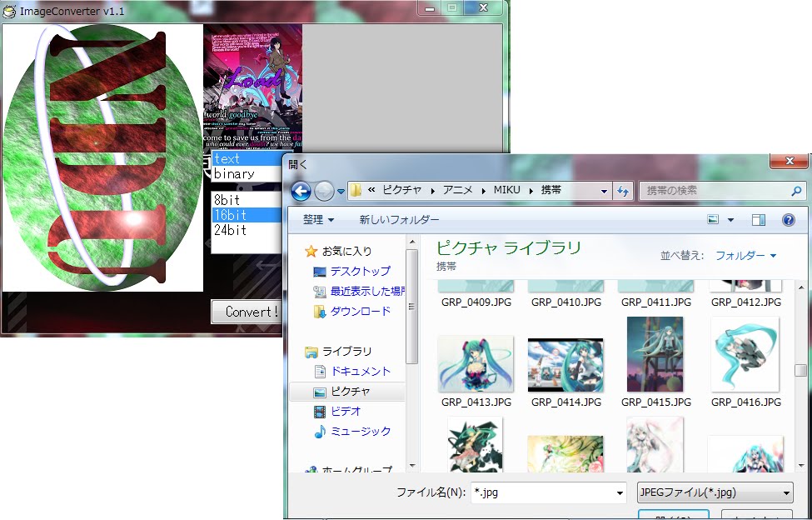Select 24bit depth in ImageConverter
This screenshot has height=520, width=812.
(x=247, y=230)
